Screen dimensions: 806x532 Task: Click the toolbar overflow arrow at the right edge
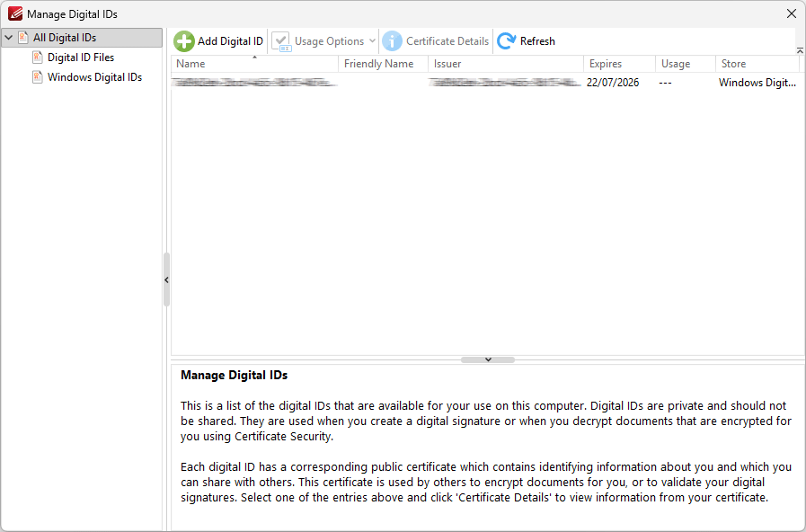pyautogui.click(x=800, y=50)
